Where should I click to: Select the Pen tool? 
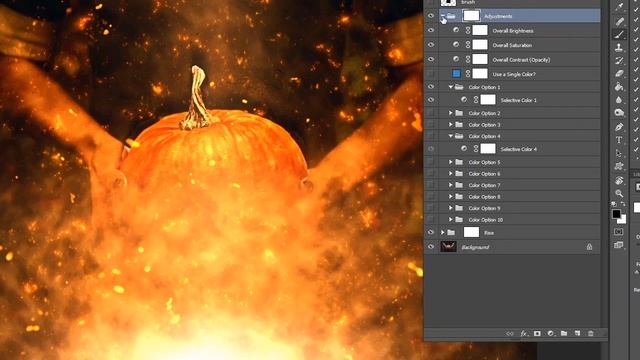[619, 127]
